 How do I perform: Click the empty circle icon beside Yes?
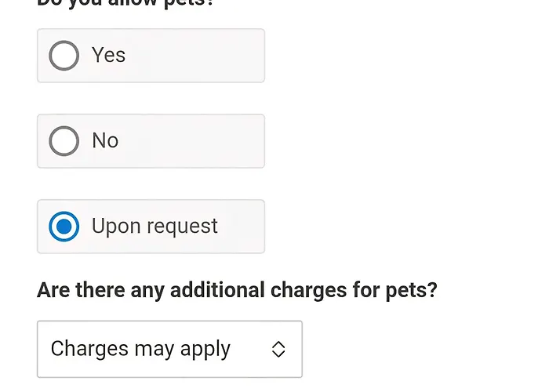pos(64,56)
